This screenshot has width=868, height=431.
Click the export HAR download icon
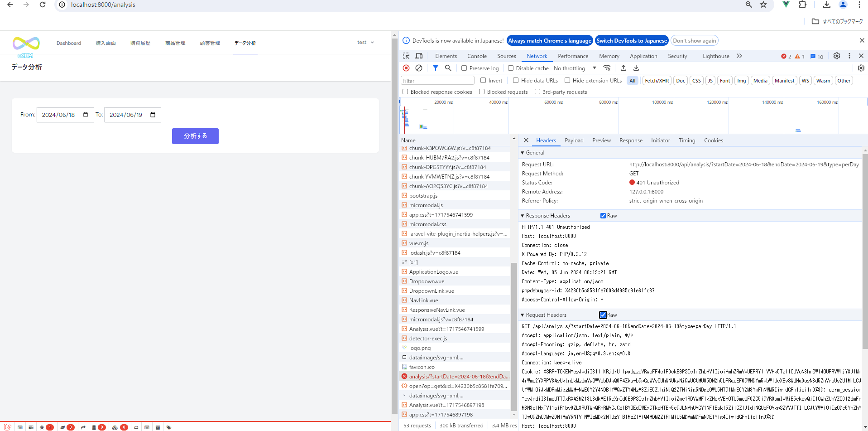click(636, 68)
